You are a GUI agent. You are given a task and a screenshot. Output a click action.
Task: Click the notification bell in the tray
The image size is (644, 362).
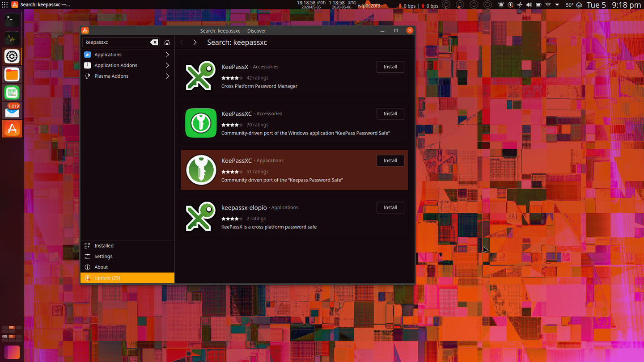pos(501,5)
